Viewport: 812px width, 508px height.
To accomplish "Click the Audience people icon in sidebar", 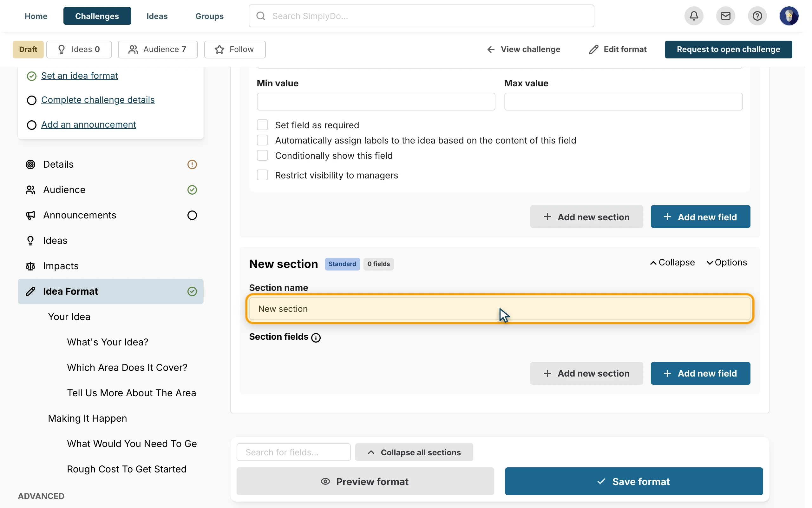I will 30,190.
